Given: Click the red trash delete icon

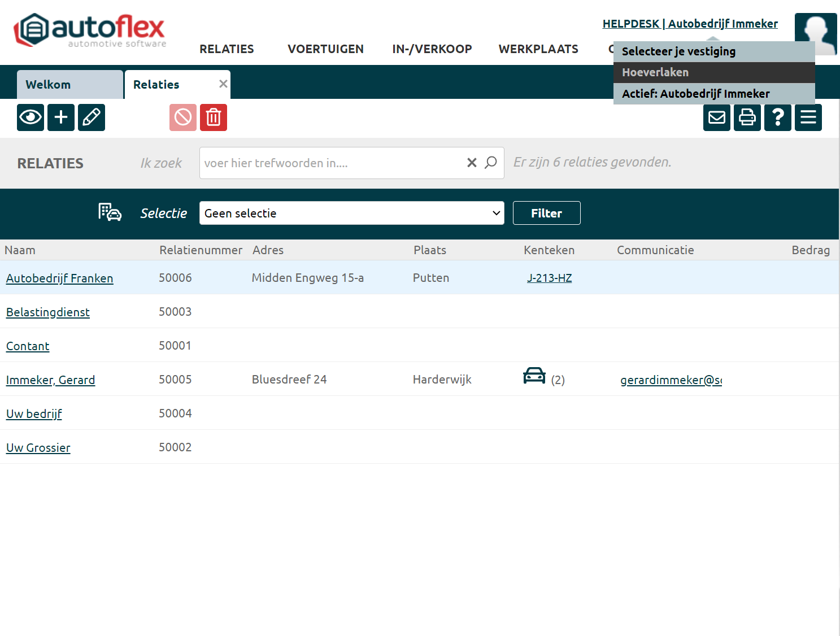Looking at the screenshot, I should (x=214, y=117).
